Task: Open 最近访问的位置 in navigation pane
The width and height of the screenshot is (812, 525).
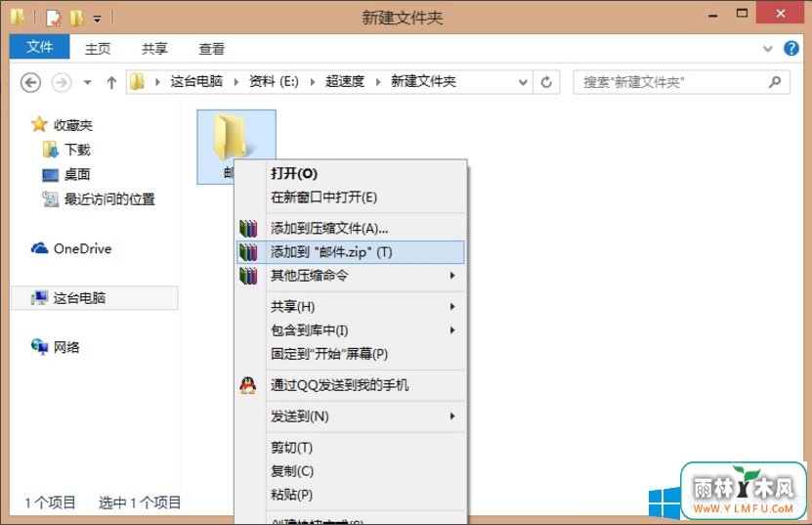Action: 109,199
